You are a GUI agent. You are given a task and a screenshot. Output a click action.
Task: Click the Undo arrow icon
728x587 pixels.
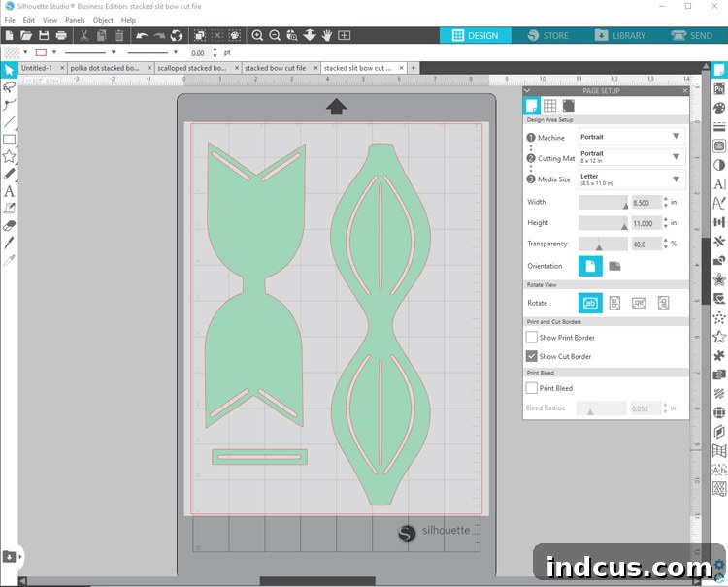click(142, 35)
